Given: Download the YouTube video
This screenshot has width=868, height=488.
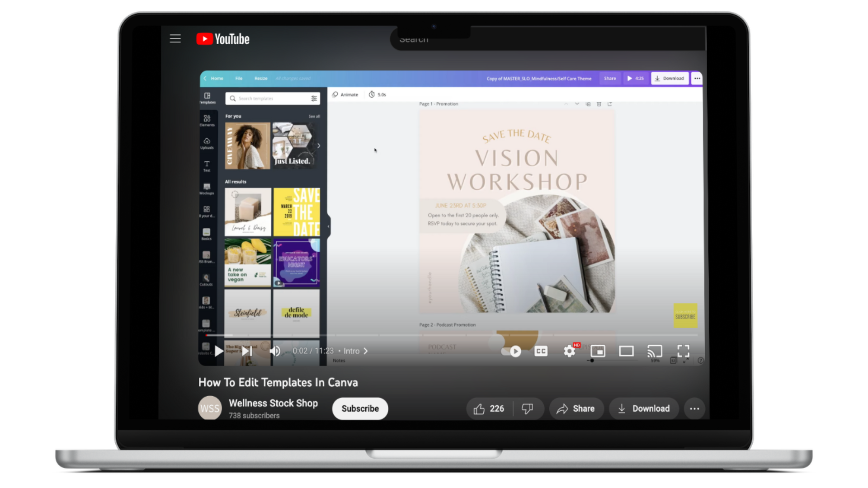Looking at the screenshot, I should coord(644,409).
